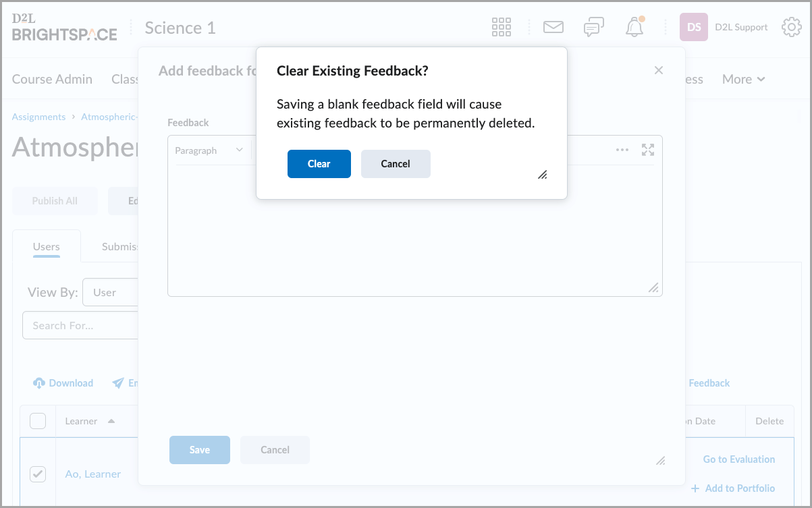Screen dimensions: 812x508
Task: Close the Add feedback dialog
Action: tap(659, 70)
